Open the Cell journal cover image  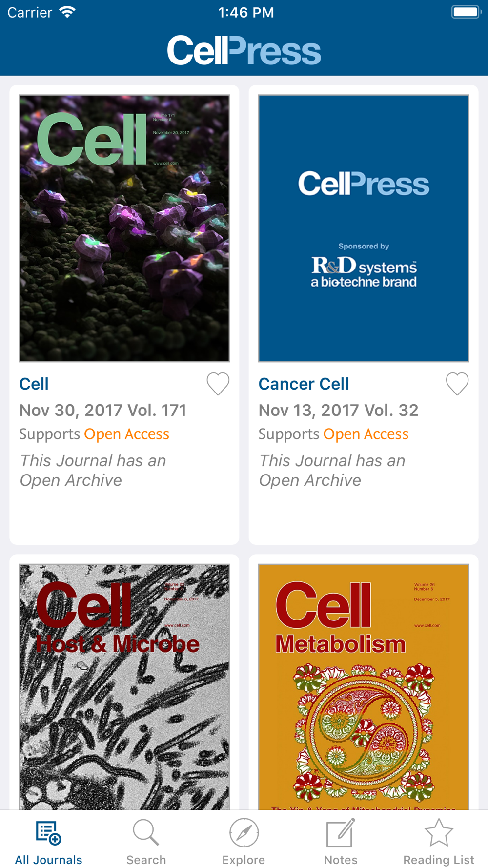(x=124, y=228)
